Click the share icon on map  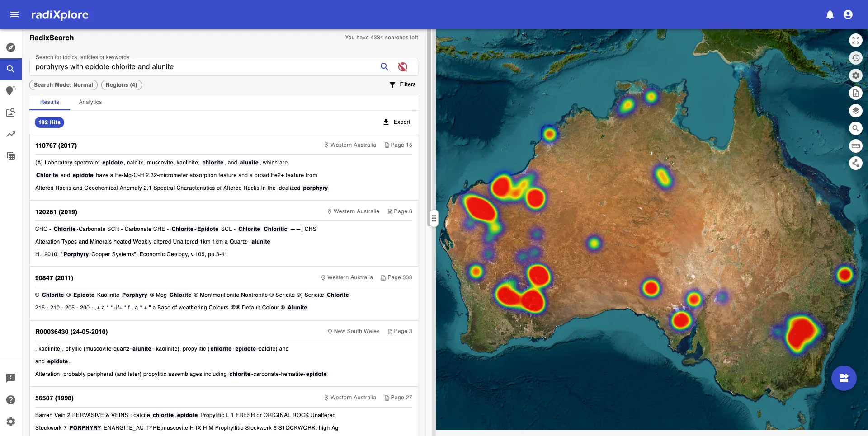(x=855, y=163)
